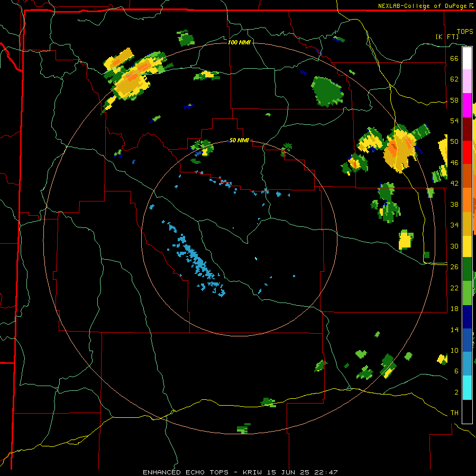Click the 'K FT' units label
The image size is (476, 476).
(x=447, y=37)
